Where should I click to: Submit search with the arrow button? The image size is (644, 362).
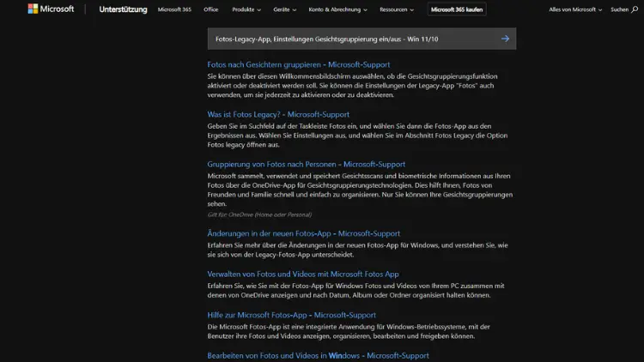pyautogui.click(x=505, y=39)
